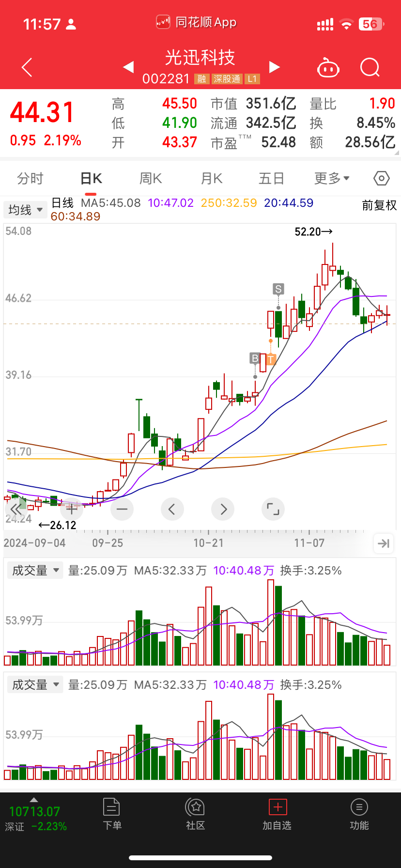Expand quote details corner triangle
The height and width of the screenshot is (868, 401).
(397, 153)
